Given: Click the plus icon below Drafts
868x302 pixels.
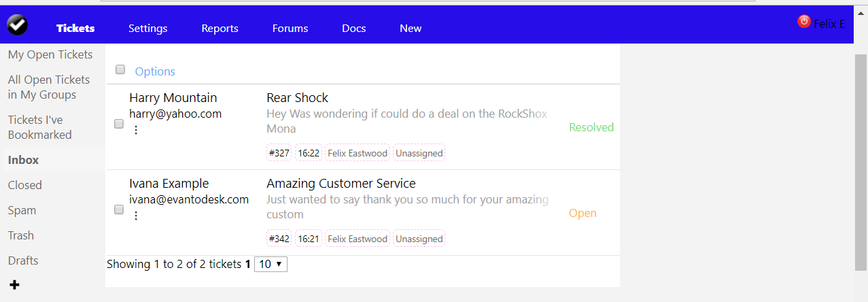Looking at the screenshot, I should tap(14, 285).
